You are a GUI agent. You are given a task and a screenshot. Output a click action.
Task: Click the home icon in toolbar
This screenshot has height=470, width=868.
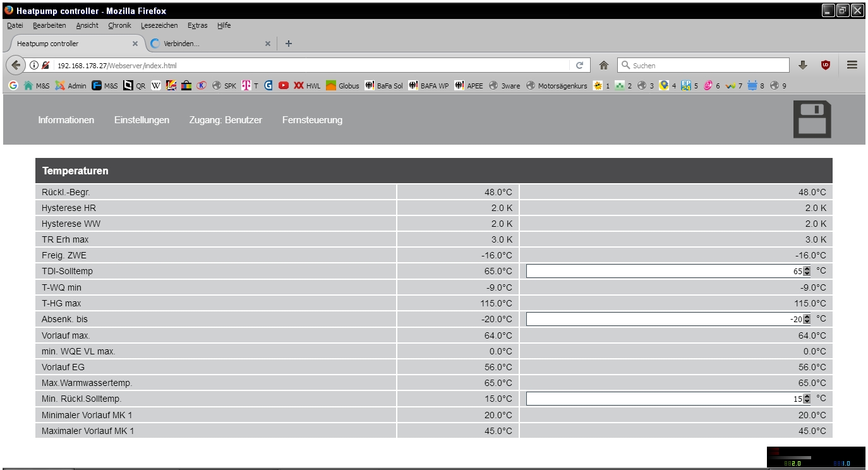[x=604, y=65]
